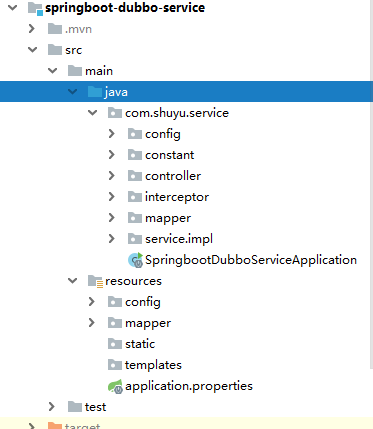The width and height of the screenshot is (373, 429).
Task: Expand the interceptor package arrow
Action: 112,197
